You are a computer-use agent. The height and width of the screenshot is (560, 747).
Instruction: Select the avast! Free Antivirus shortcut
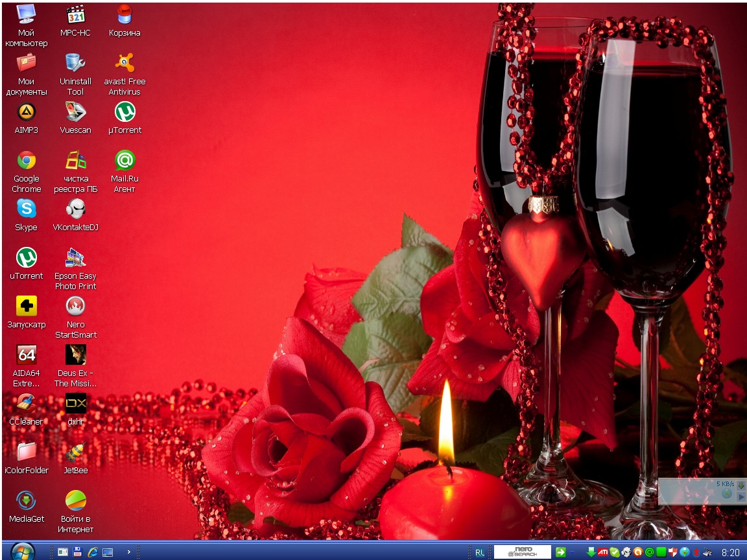pyautogui.click(x=124, y=64)
